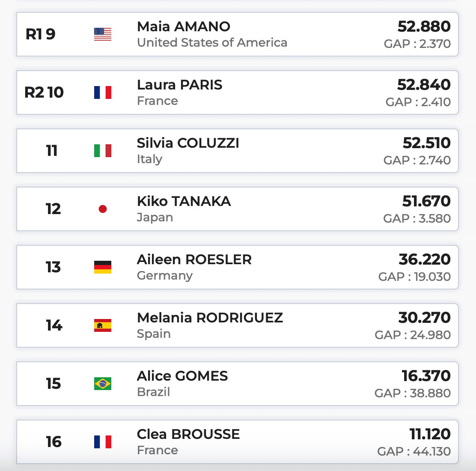Image resolution: width=476 pixels, height=471 pixels.
Task: Click the United States flag icon
Action: point(103,34)
